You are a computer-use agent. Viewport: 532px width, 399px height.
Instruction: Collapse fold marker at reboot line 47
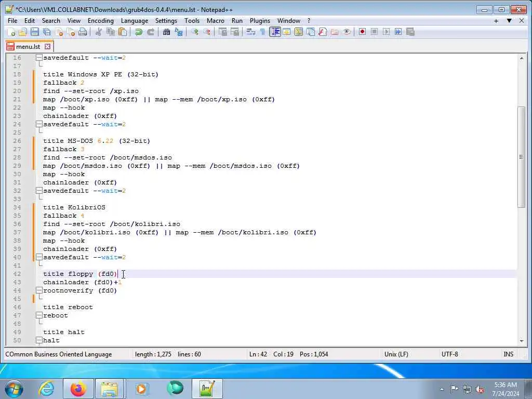(x=39, y=315)
